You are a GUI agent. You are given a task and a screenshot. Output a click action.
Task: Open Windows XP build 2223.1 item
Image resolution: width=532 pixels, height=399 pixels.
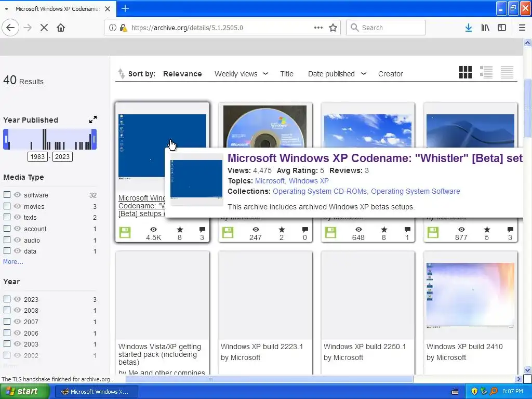pyautogui.click(x=262, y=347)
